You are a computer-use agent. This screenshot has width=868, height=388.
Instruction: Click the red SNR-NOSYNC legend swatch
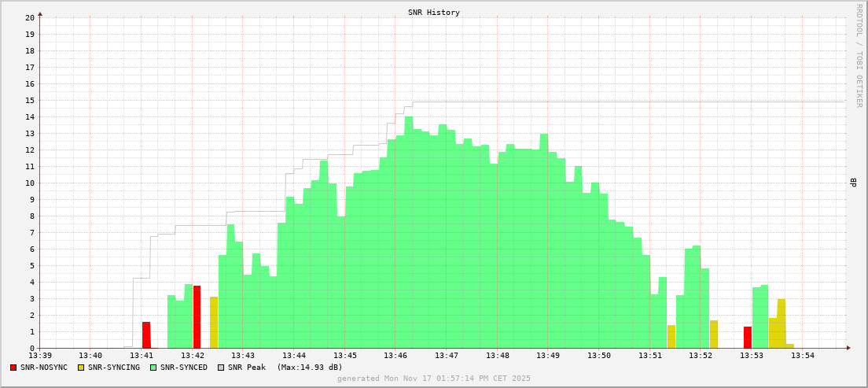point(13,368)
